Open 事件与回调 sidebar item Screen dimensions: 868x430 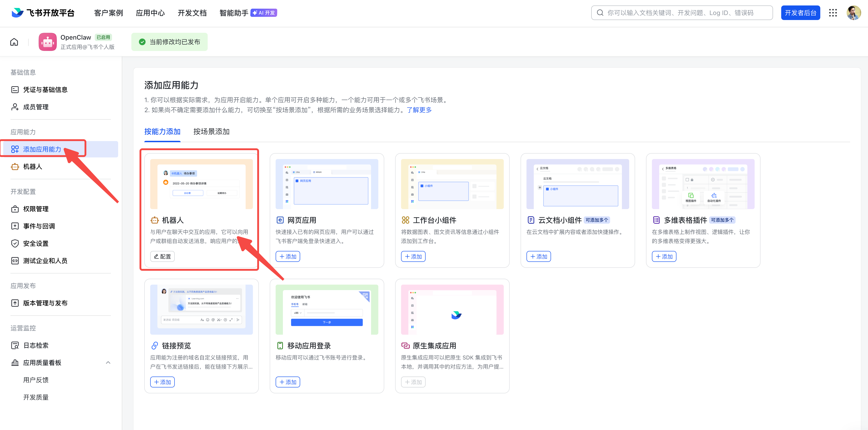pyautogui.click(x=39, y=226)
